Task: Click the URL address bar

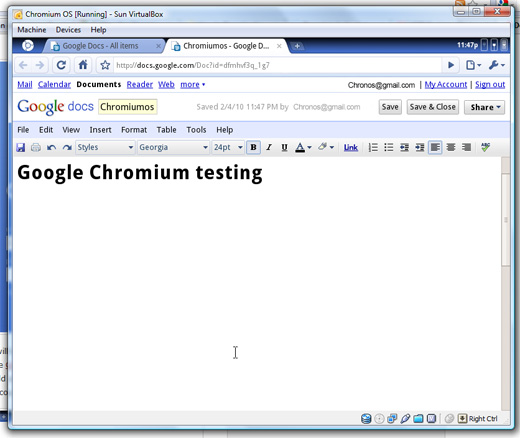Action: 277,65
